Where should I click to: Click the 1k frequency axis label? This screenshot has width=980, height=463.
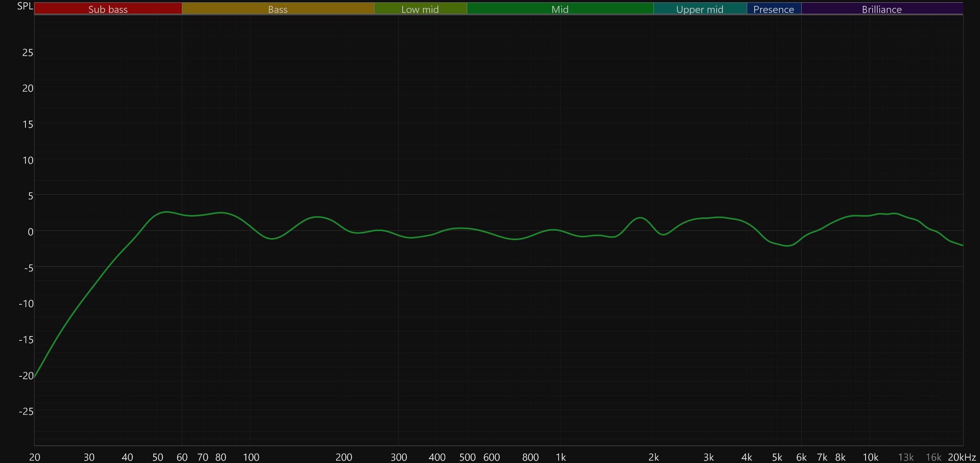561,457
